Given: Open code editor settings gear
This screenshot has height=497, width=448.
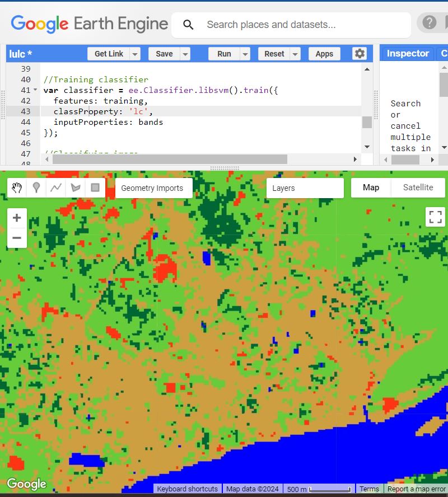Looking at the screenshot, I should (x=360, y=54).
